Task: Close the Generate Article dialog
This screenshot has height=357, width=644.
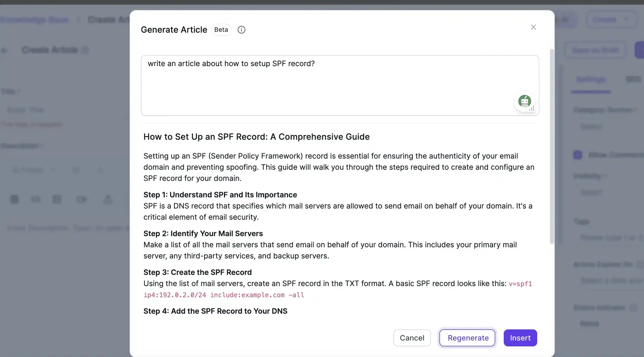Action: [x=533, y=27]
